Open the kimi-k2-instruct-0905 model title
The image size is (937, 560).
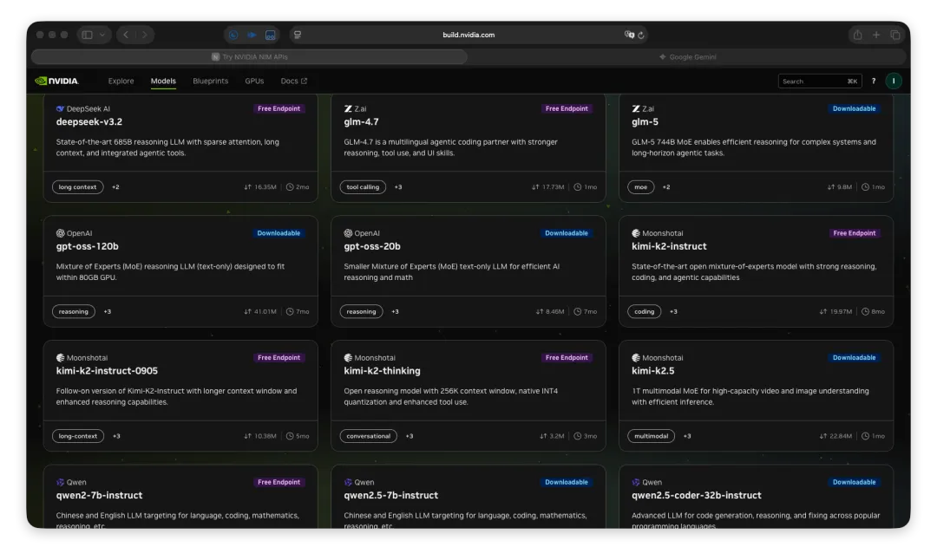(107, 371)
